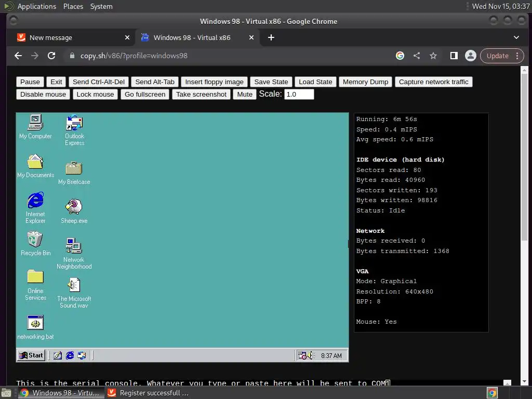Select The Microsoft Sound.wav file icon
Screen dimensions: 532x399
74,293
